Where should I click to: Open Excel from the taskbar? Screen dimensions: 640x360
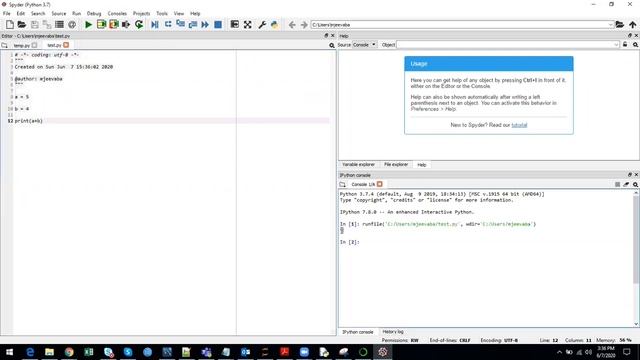click(x=89, y=352)
